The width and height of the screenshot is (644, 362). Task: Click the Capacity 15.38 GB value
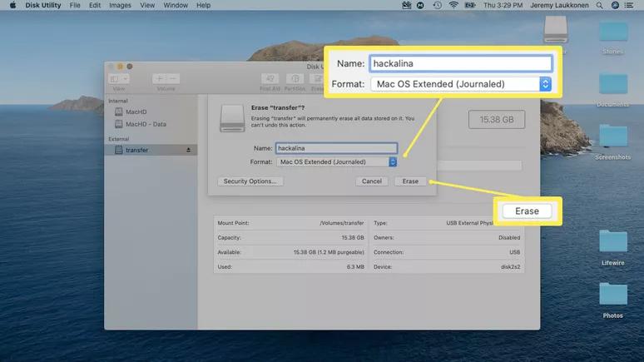[353, 237]
